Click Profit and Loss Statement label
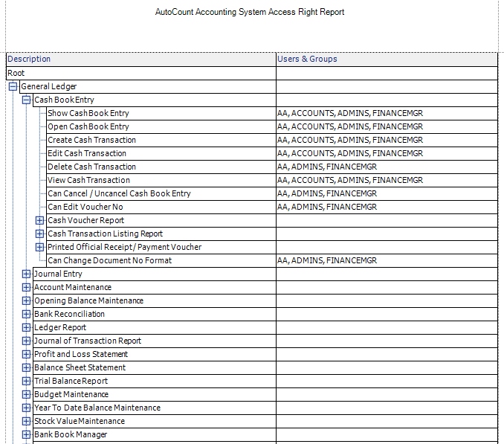Viewport: 504px width, 444px height. 81,354
